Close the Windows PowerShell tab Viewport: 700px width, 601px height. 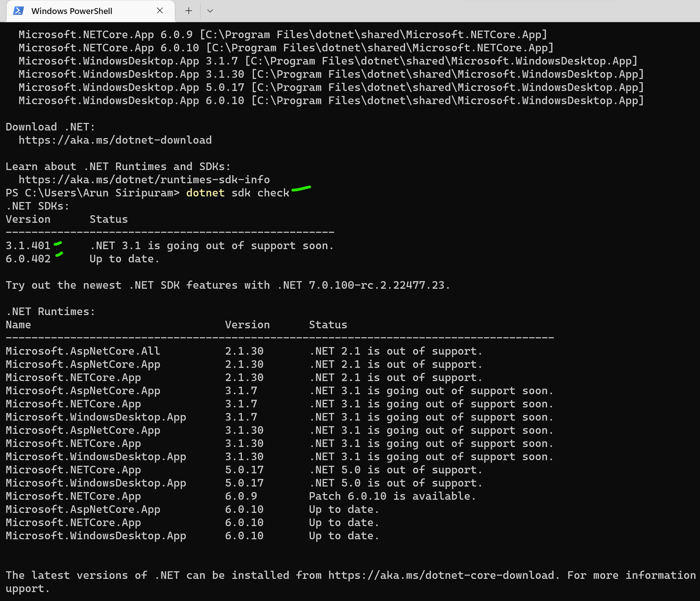point(160,11)
